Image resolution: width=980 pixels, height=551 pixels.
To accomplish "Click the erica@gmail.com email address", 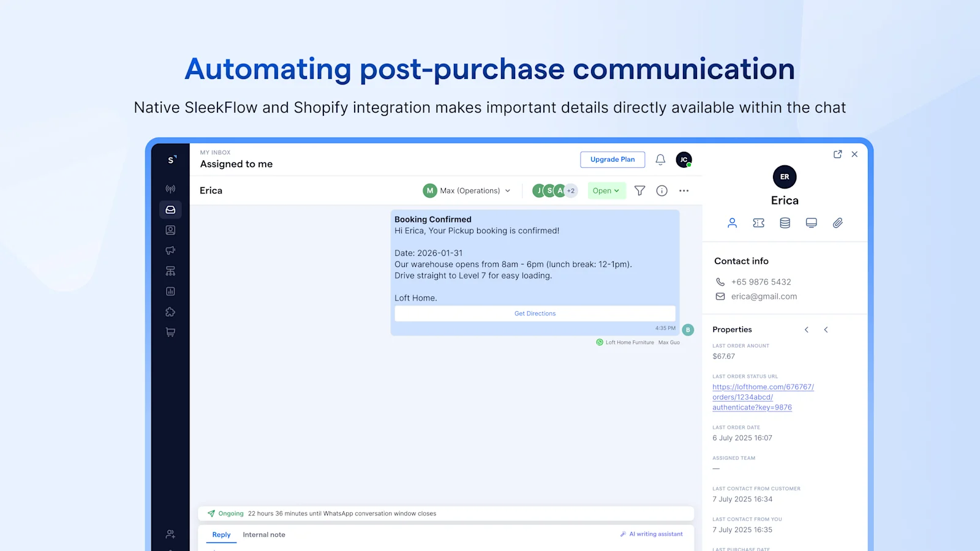I will point(764,296).
